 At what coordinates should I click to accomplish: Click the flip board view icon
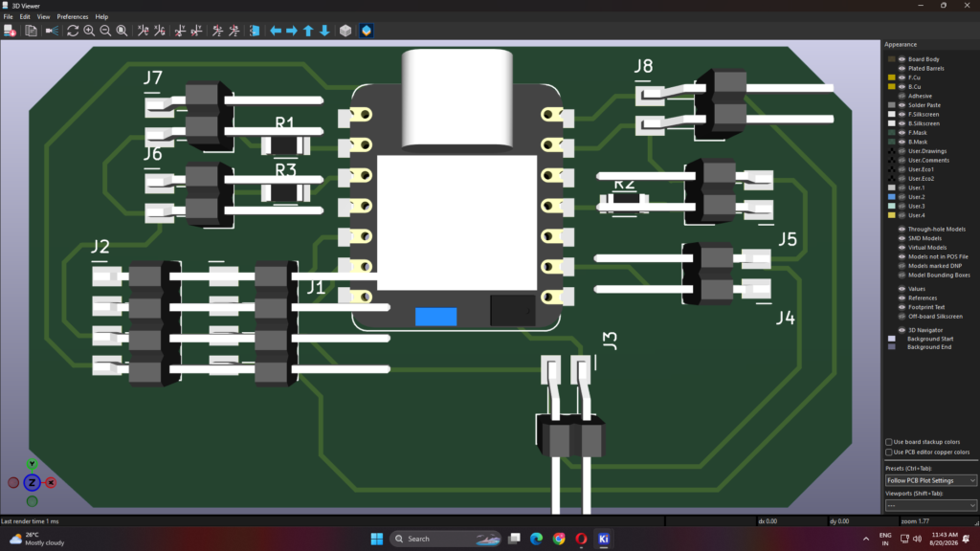point(255,31)
